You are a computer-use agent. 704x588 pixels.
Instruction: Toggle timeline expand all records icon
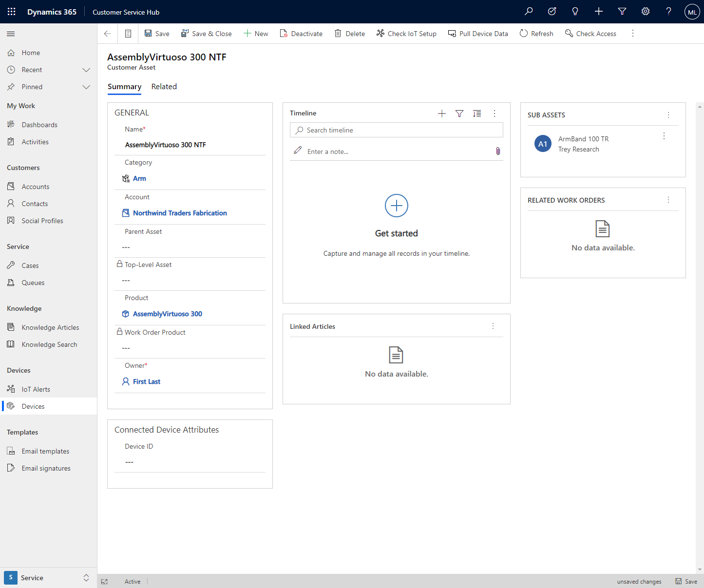(x=477, y=114)
